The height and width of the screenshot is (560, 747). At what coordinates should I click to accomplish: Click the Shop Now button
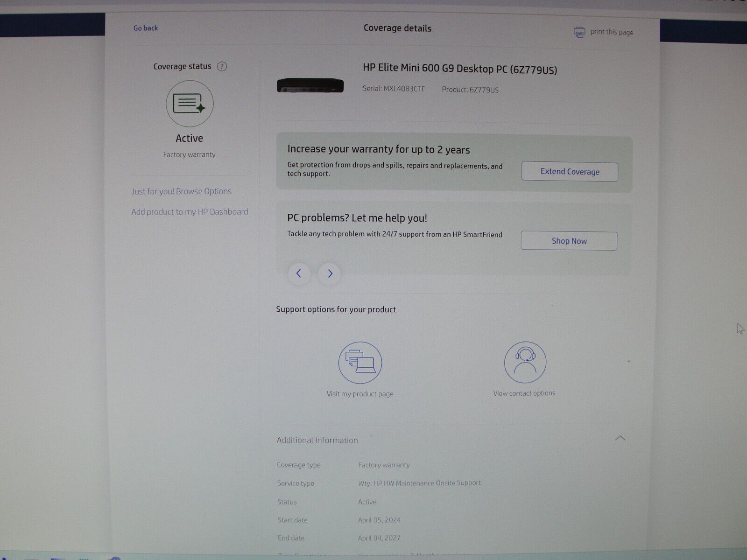[x=569, y=241]
